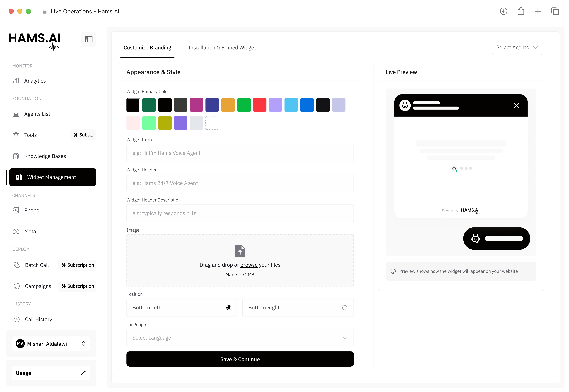Select the orange color swatch

[228, 105]
